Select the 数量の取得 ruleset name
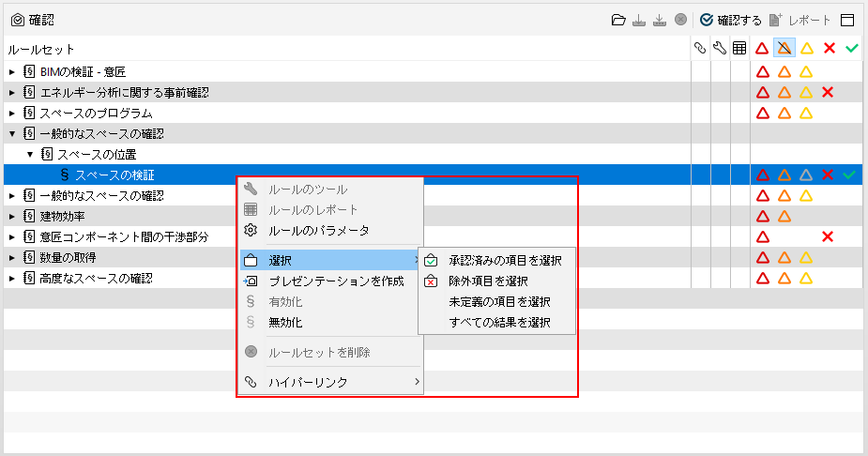 (x=68, y=257)
